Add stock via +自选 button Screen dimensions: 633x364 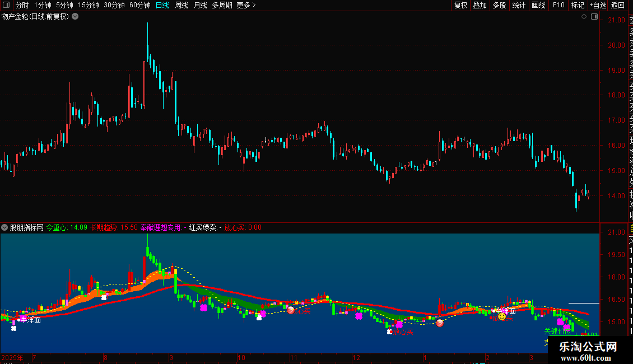[x=598, y=5]
